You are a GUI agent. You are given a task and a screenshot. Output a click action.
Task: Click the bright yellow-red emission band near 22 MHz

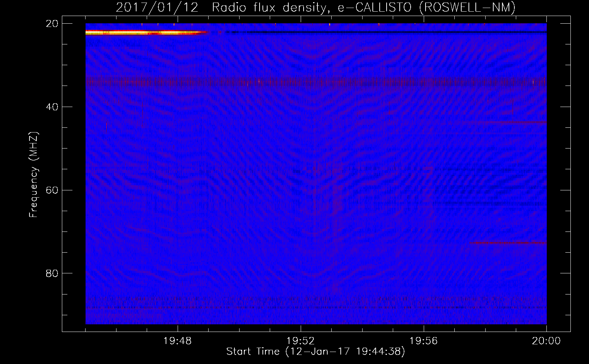[x=146, y=32]
